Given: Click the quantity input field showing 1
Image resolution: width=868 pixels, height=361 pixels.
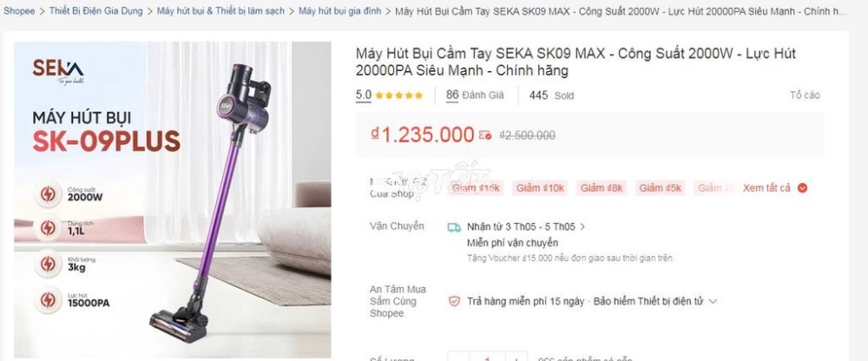Looking at the screenshot, I should point(487,358).
